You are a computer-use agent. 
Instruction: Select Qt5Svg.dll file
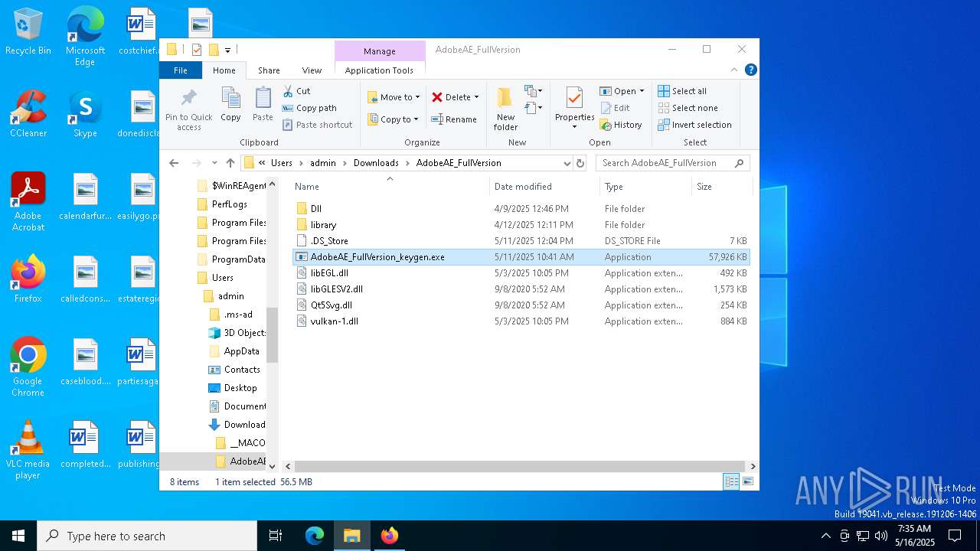[521, 305]
